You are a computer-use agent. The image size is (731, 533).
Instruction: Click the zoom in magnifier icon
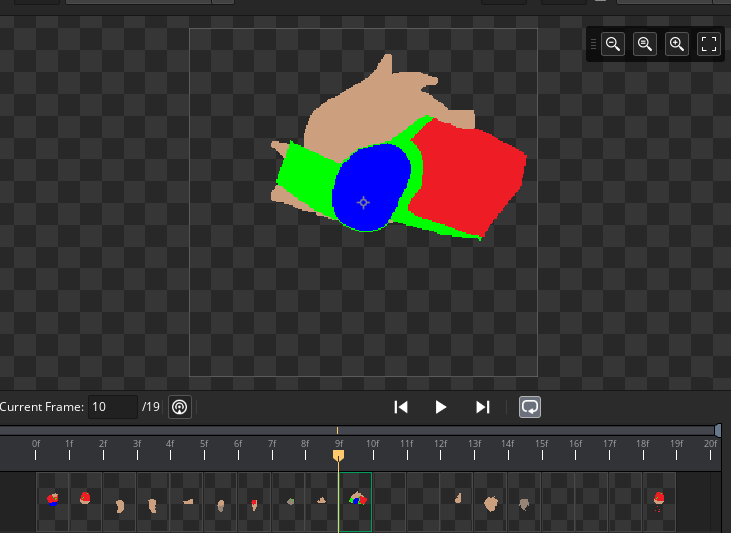677,44
